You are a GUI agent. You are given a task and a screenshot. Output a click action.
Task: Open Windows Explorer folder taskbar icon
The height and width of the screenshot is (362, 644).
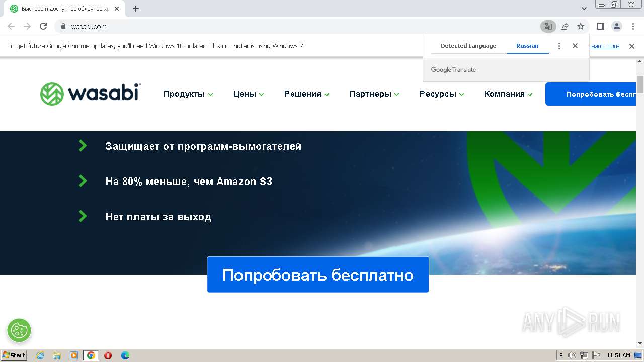pyautogui.click(x=57, y=355)
